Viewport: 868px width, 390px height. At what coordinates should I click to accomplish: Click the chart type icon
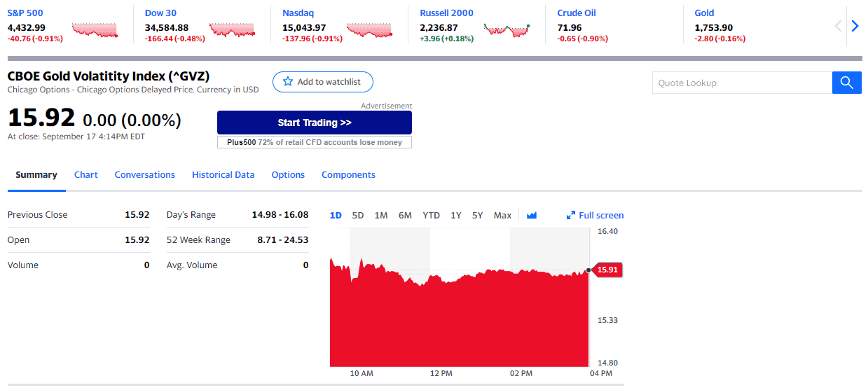pyautogui.click(x=532, y=216)
